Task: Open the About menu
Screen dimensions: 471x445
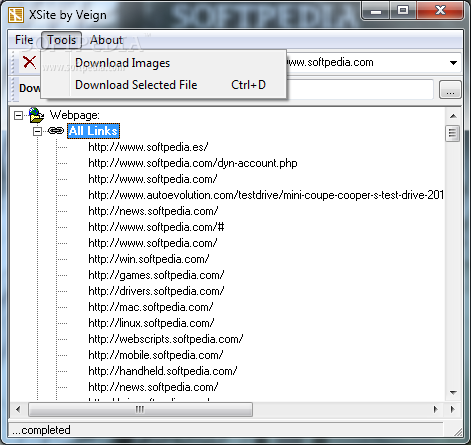Action: click(x=106, y=40)
